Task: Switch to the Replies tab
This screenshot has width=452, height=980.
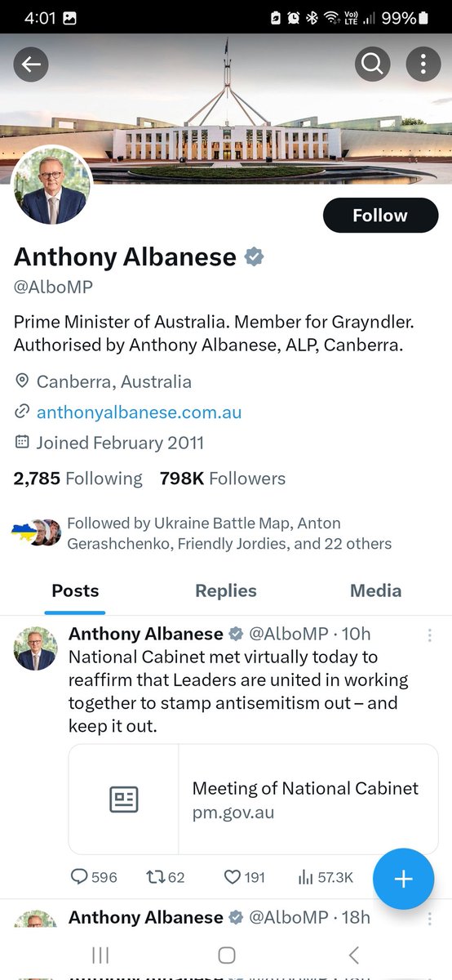Action: [x=226, y=590]
